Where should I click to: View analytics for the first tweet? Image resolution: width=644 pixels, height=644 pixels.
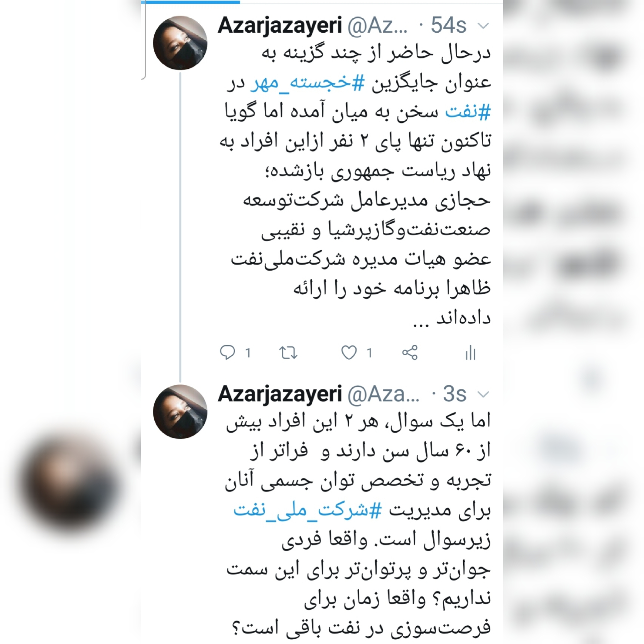pos(471,353)
